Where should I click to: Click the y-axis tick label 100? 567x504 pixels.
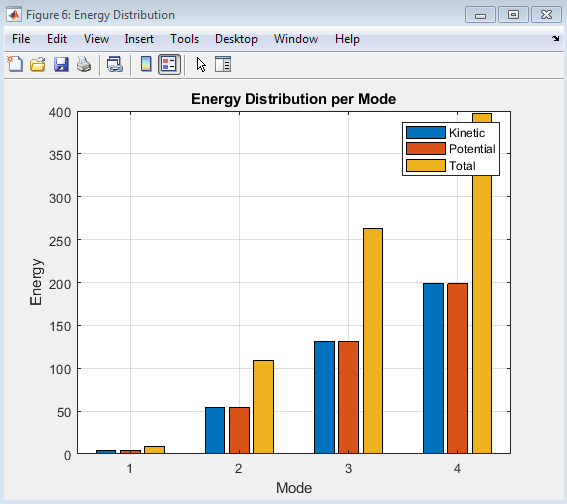(60, 370)
